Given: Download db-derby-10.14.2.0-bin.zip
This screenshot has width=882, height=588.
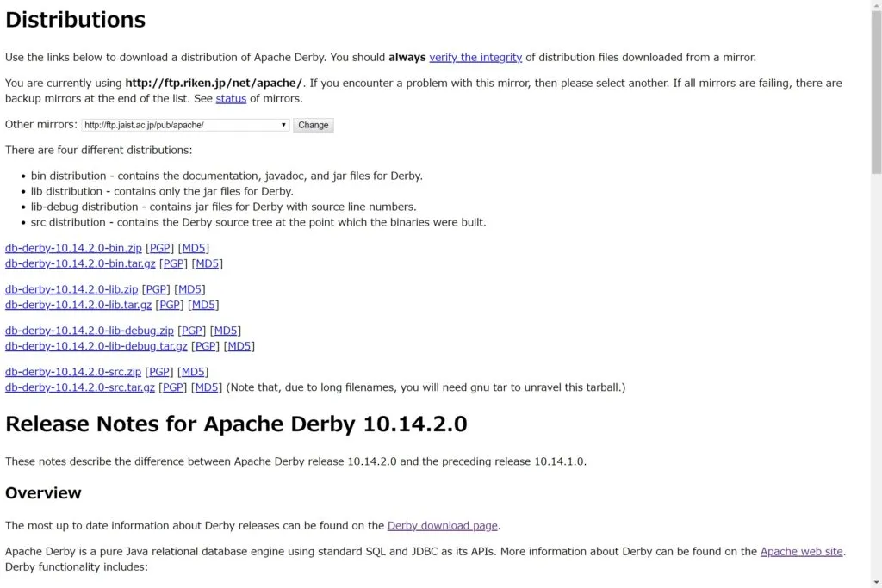Looking at the screenshot, I should [74, 248].
